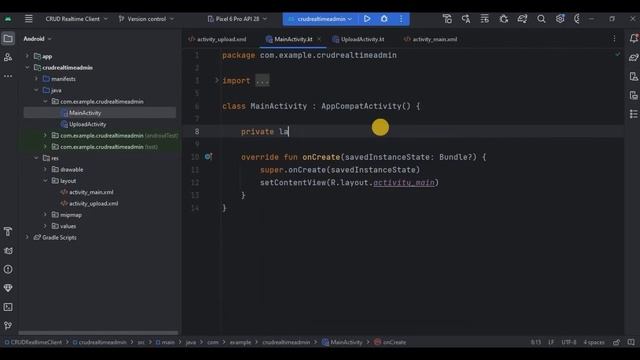Click UTF-8 encoding in status bar
640x360 pixels.
click(569, 342)
